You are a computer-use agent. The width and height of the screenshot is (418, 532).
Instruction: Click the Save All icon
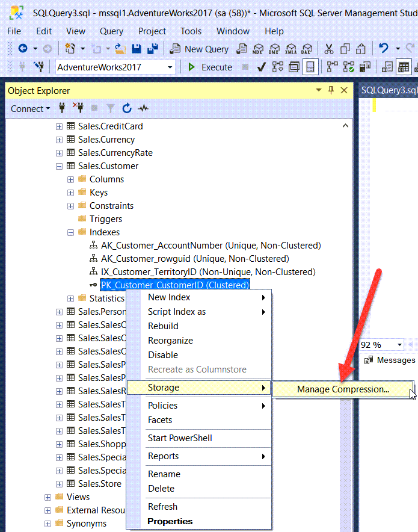(x=153, y=49)
